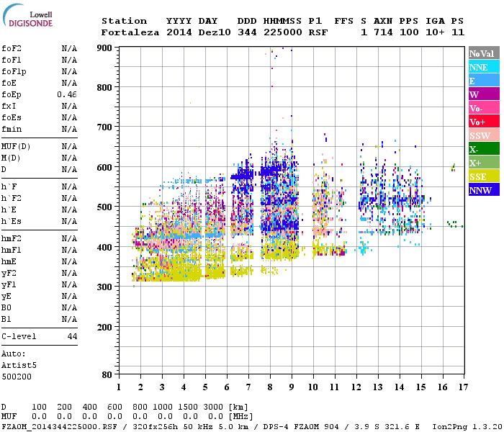Select the SSW legend swatch
Viewport: 504px width, 432px height.
tap(484, 135)
